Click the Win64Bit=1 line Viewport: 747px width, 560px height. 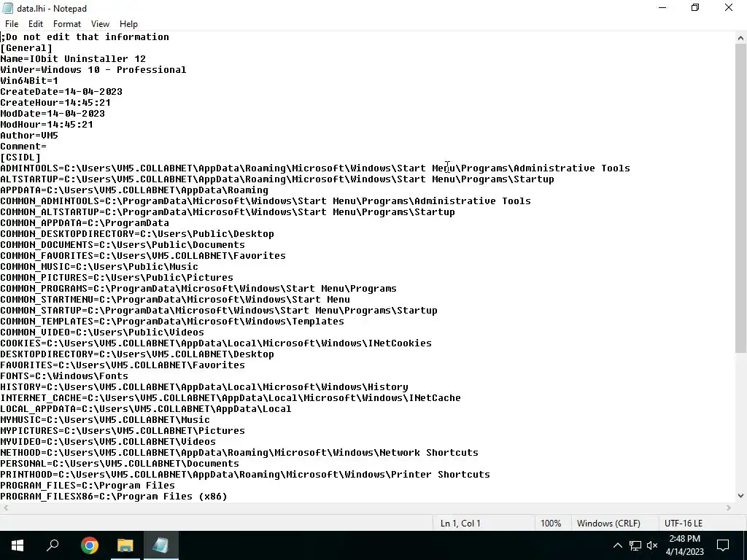coord(29,80)
